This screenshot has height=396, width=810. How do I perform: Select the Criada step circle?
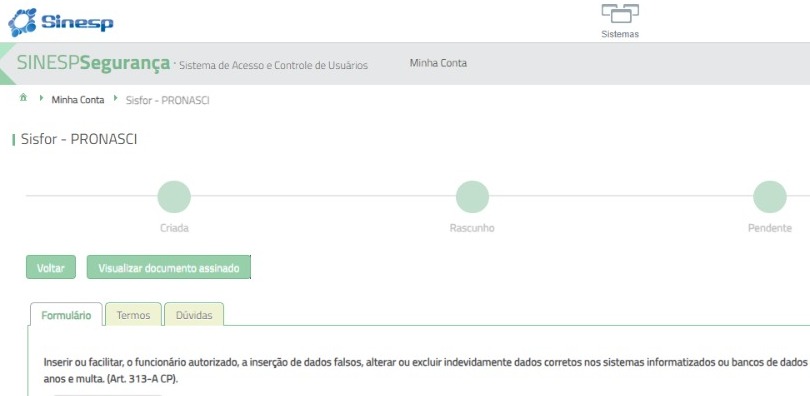tap(174, 197)
